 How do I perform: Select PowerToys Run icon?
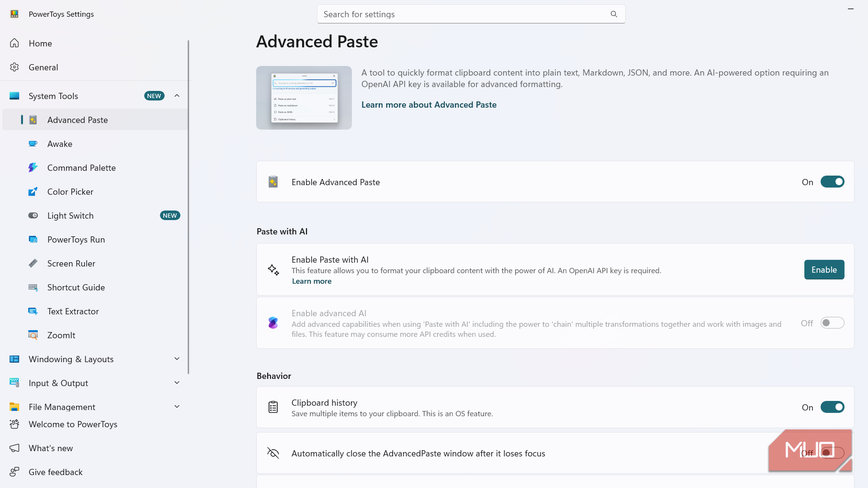coord(33,239)
